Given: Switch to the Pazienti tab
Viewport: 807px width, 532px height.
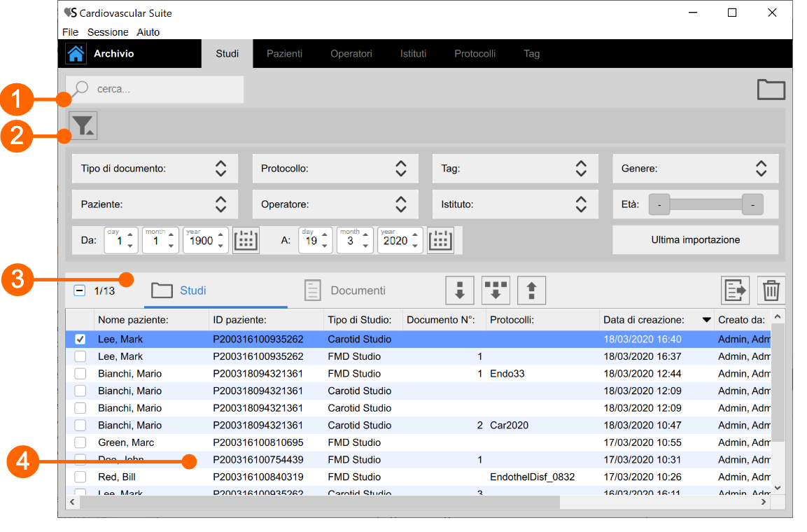Looking at the screenshot, I should click(284, 54).
